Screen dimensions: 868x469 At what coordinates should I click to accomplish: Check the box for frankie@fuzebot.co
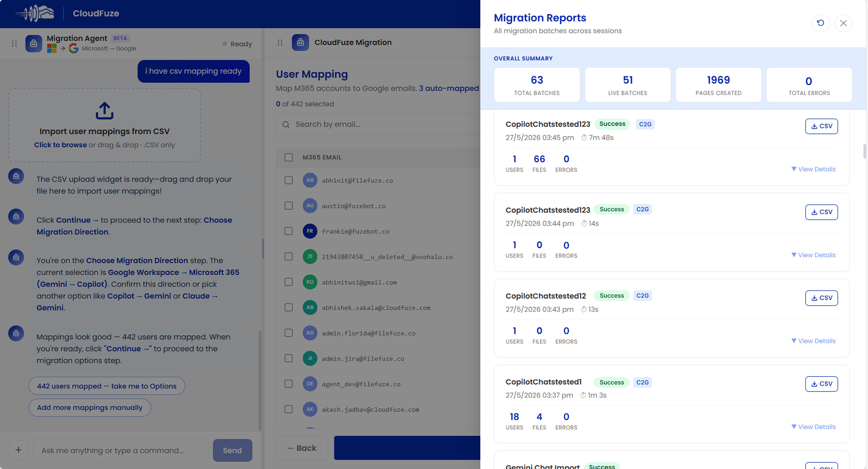pos(288,231)
